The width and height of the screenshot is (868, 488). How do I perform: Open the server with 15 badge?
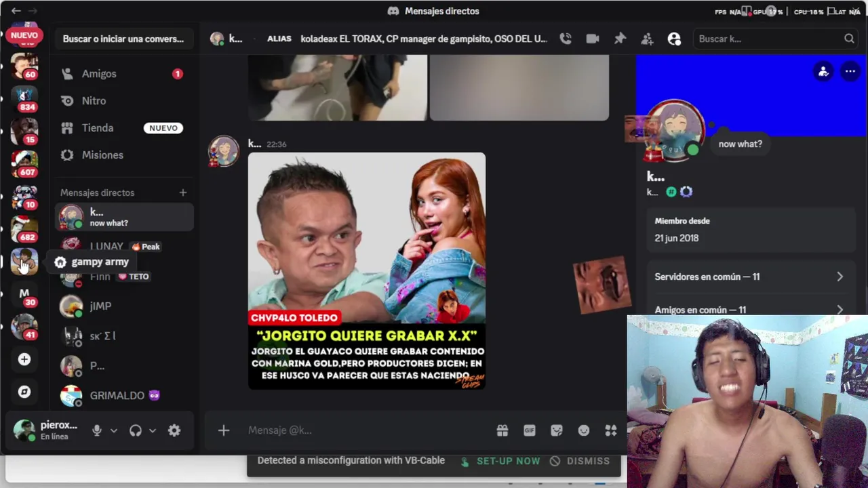pos(24,131)
